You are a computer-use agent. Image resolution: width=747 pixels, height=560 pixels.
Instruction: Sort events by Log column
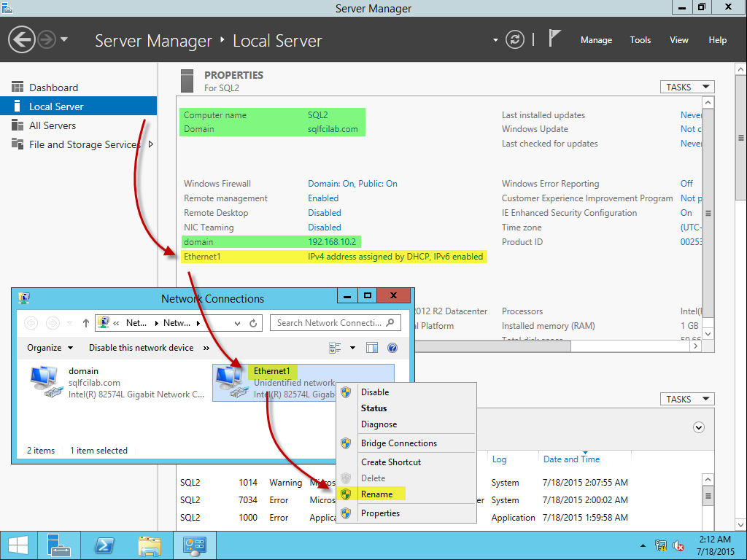(x=499, y=459)
